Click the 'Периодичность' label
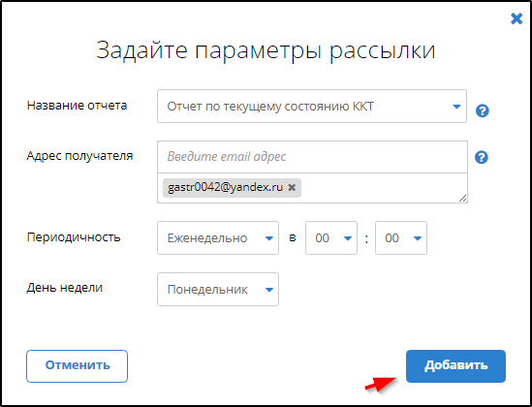 click(x=74, y=237)
